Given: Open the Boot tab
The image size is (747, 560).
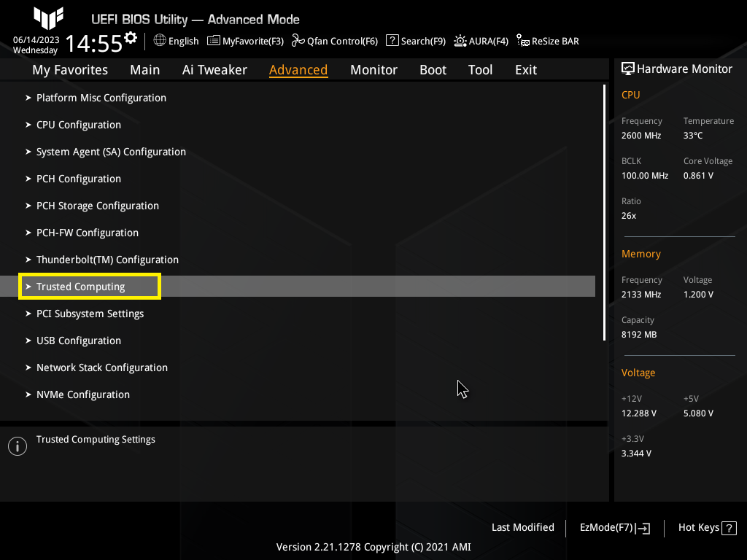Looking at the screenshot, I should (433, 70).
